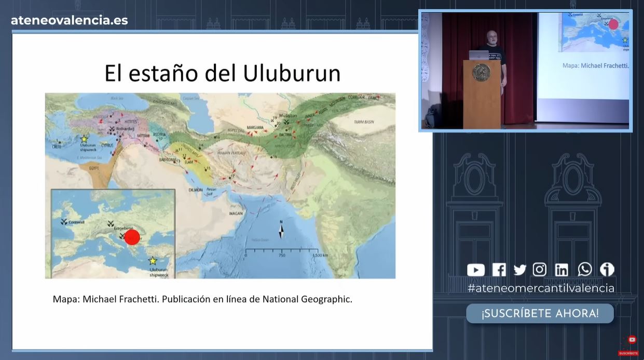
Task: Click the LinkedIn icon
Action: click(x=561, y=270)
